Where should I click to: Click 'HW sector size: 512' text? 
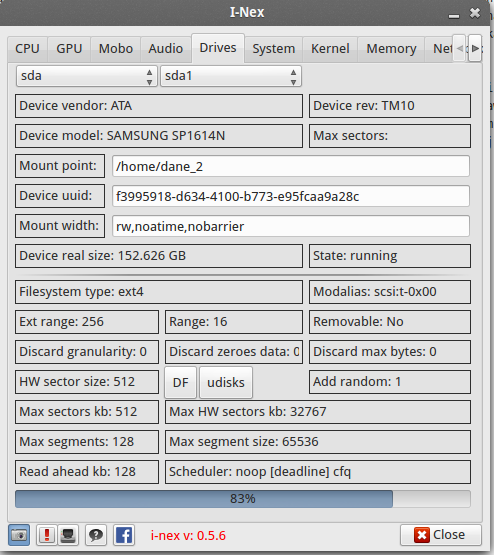click(77, 382)
